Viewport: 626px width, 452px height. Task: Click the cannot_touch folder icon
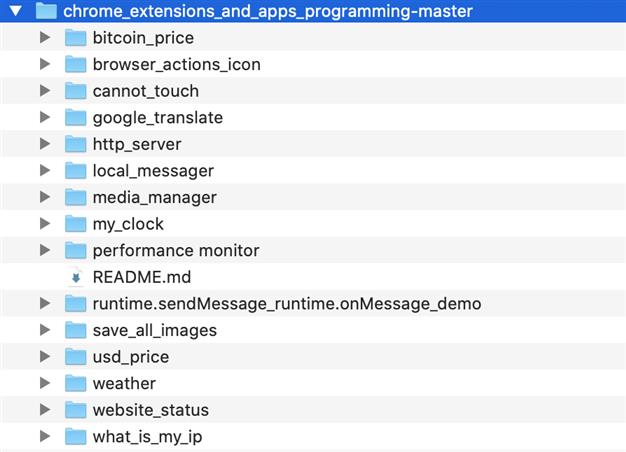(x=75, y=91)
